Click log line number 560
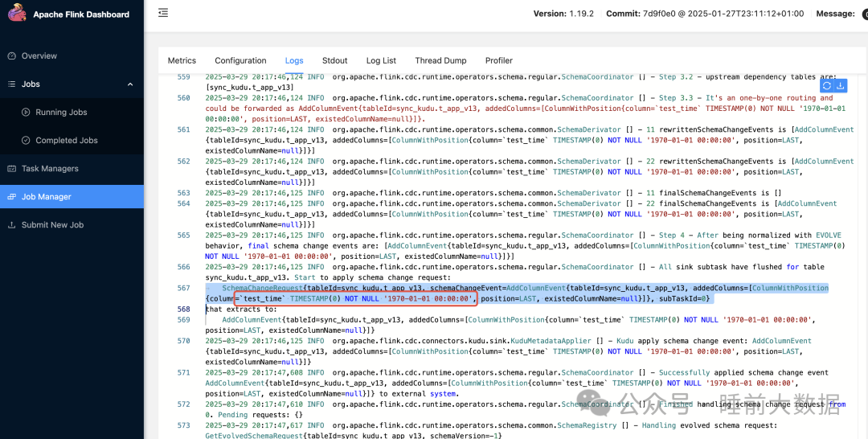 [183, 98]
